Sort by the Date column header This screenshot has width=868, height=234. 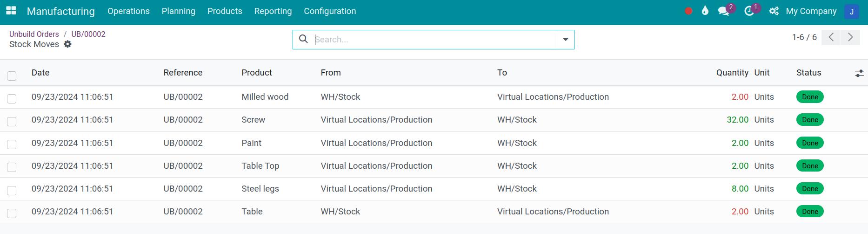[40, 73]
